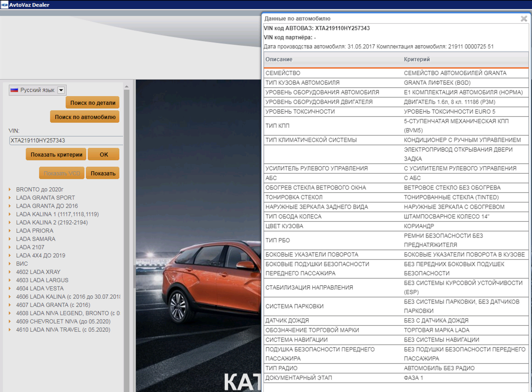Click the СЕМЕЙСТВО row label
The height and width of the screenshot is (392, 532).
click(x=283, y=73)
